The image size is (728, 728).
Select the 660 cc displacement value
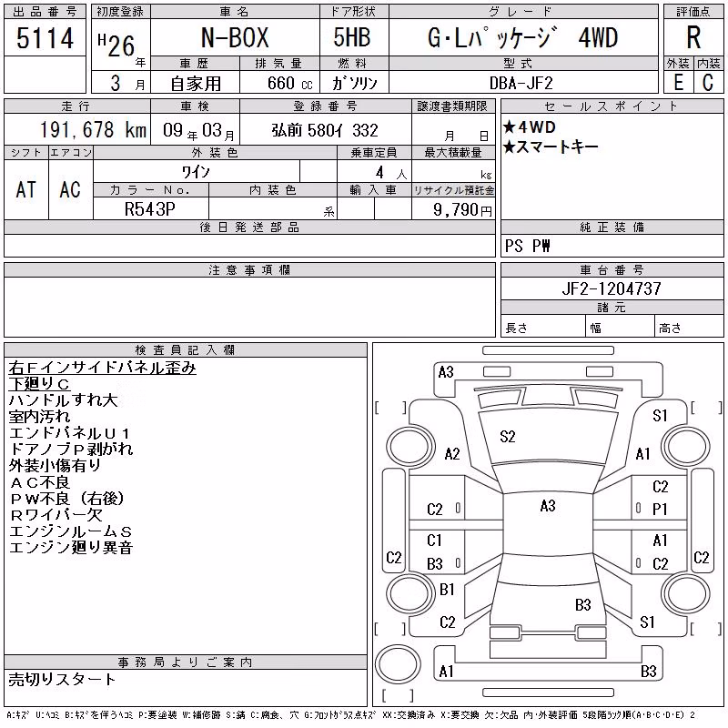(x=289, y=83)
